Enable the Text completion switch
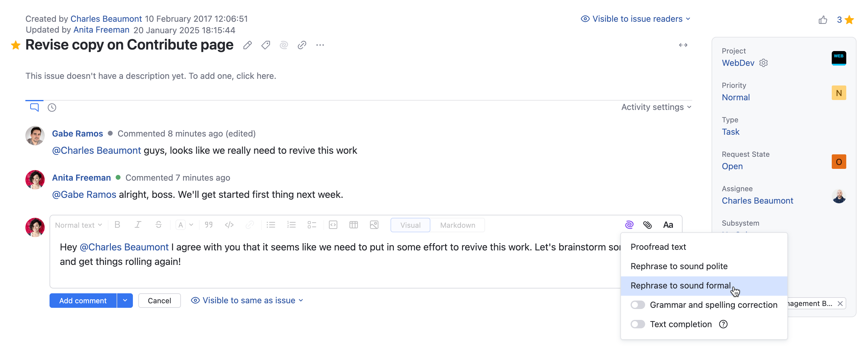Image resolution: width=868 pixels, height=351 pixels. click(638, 324)
